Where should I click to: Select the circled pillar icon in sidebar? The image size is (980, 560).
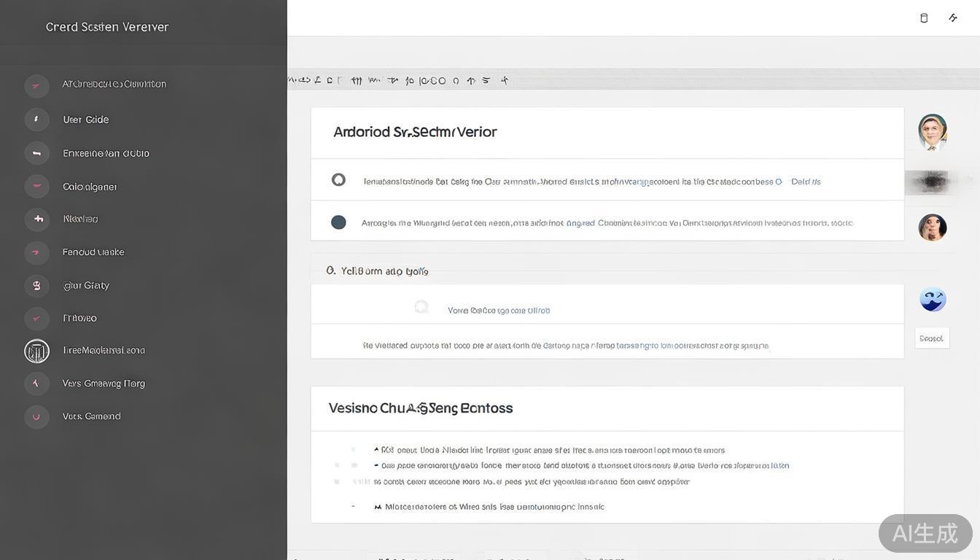pyautogui.click(x=36, y=351)
